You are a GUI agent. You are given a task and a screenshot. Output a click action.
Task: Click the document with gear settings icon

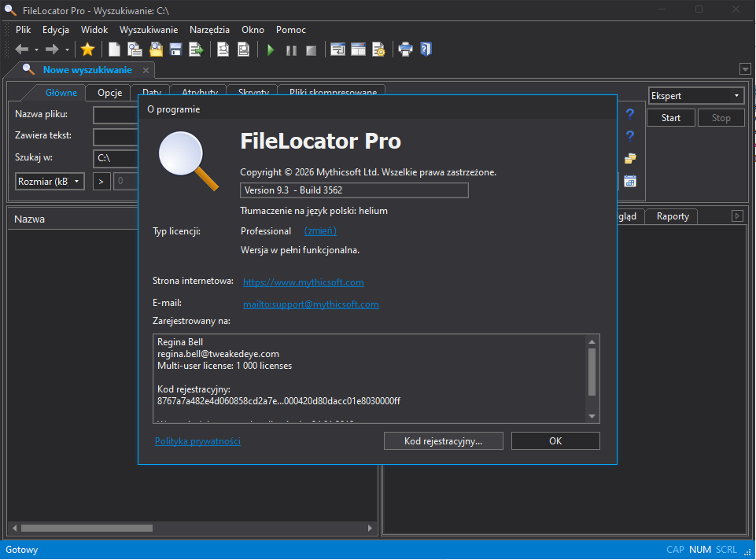tap(378, 49)
